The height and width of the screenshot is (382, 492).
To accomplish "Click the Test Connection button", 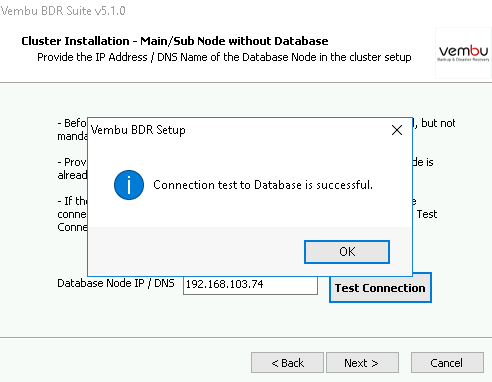I will point(380,288).
